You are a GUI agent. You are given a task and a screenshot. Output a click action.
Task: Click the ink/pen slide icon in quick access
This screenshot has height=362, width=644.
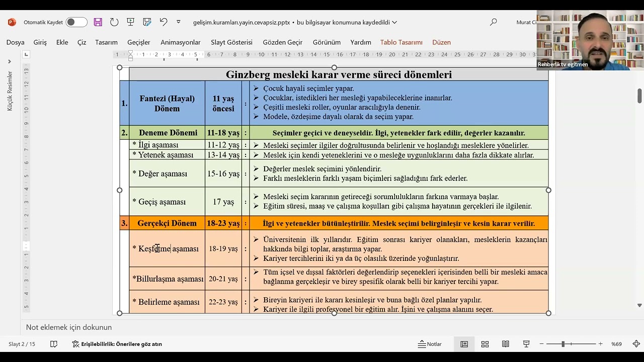[147, 22]
